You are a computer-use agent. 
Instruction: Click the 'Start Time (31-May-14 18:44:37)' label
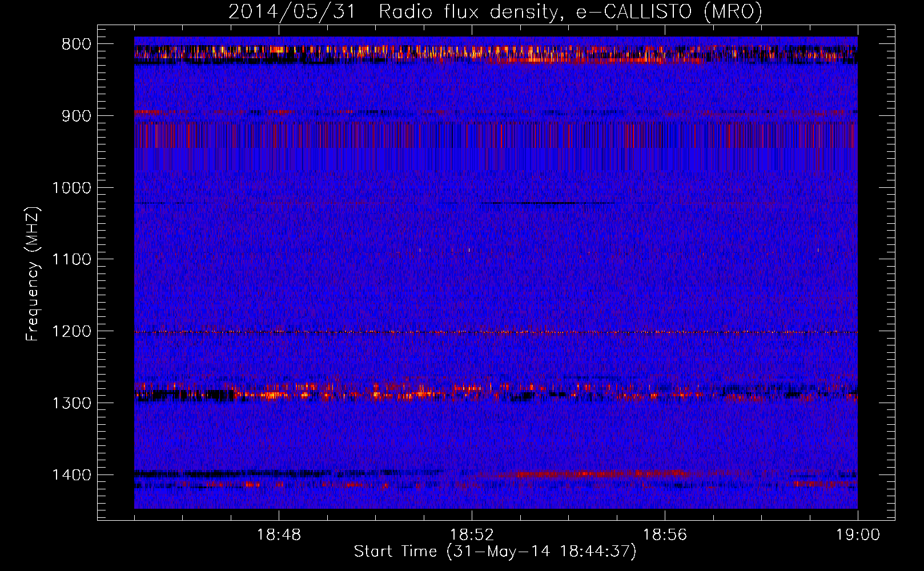(x=495, y=551)
